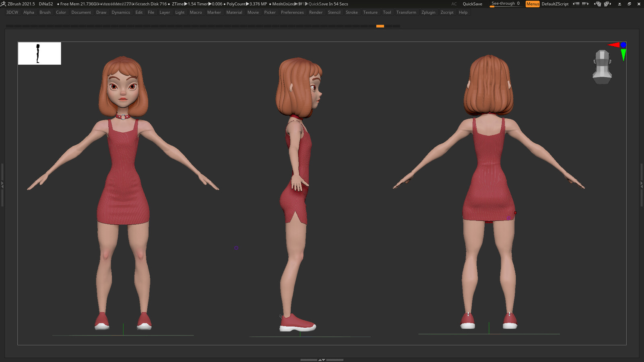The image size is (644, 362).
Task: Click the silhouette thumbnail preview
Action: pyautogui.click(x=39, y=53)
